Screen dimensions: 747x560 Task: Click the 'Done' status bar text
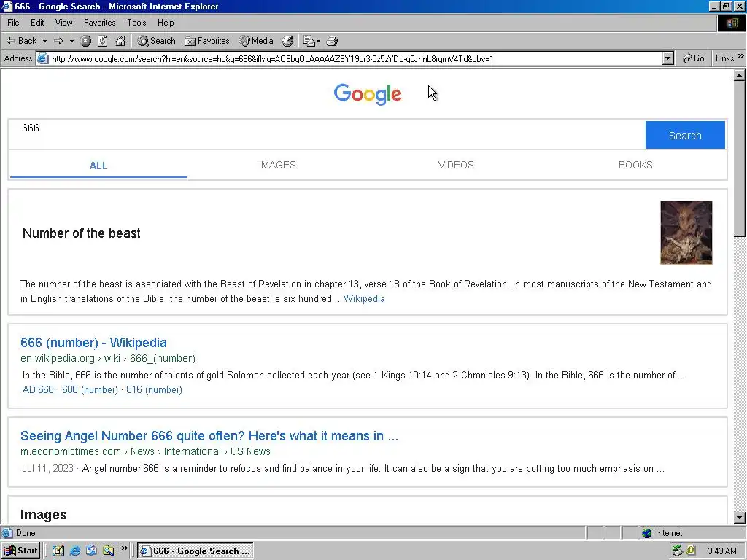pos(26,533)
